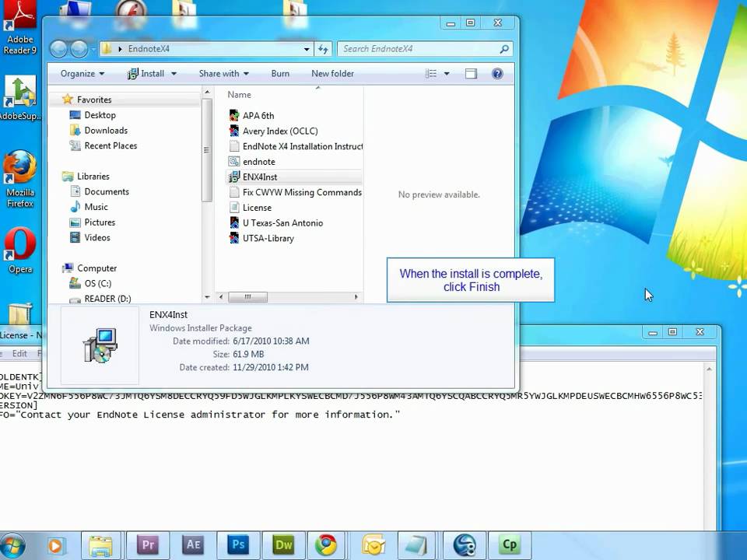This screenshot has width=747, height=560.
Task: Open Windows Explorer taskbar icon
Action: point(100,546)
